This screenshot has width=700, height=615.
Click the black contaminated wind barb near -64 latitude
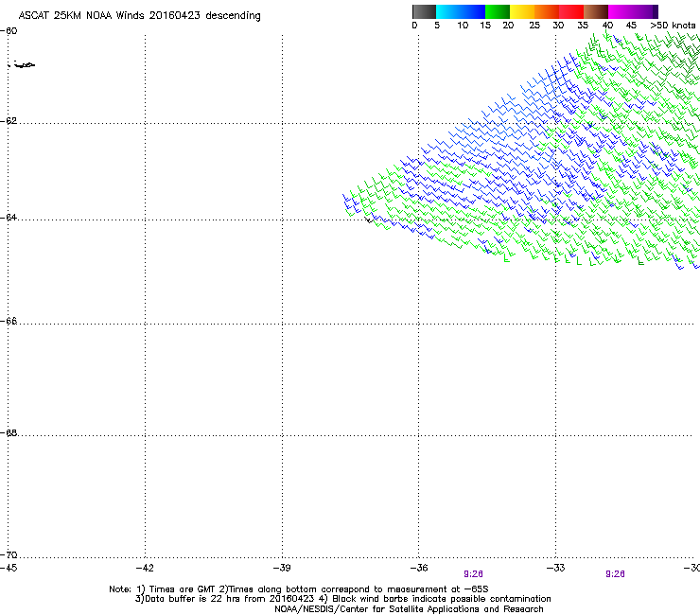tap(369, 220)
